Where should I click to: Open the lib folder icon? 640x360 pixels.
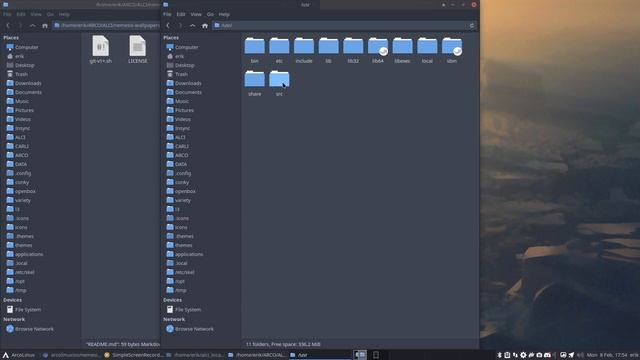pyautogui.click(x=329, y=46)
